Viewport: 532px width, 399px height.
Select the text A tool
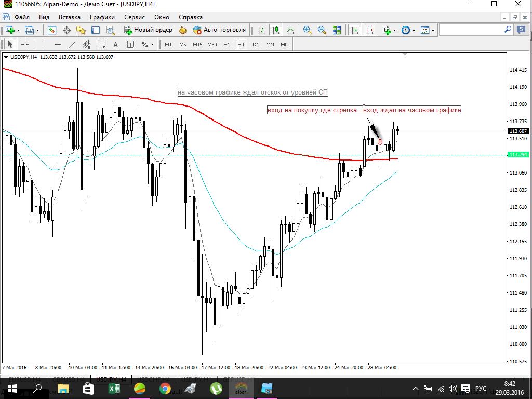[x=115, y=45]
